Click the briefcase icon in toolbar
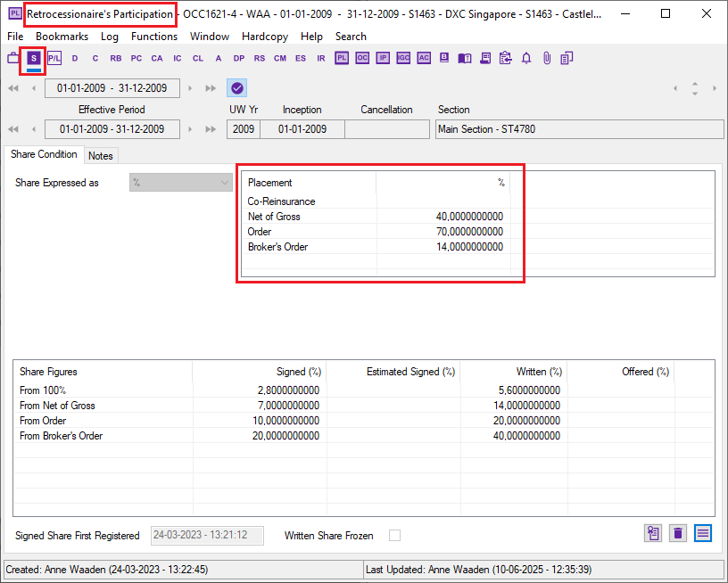Screen dimensions: 728x583 pos(13,58)
